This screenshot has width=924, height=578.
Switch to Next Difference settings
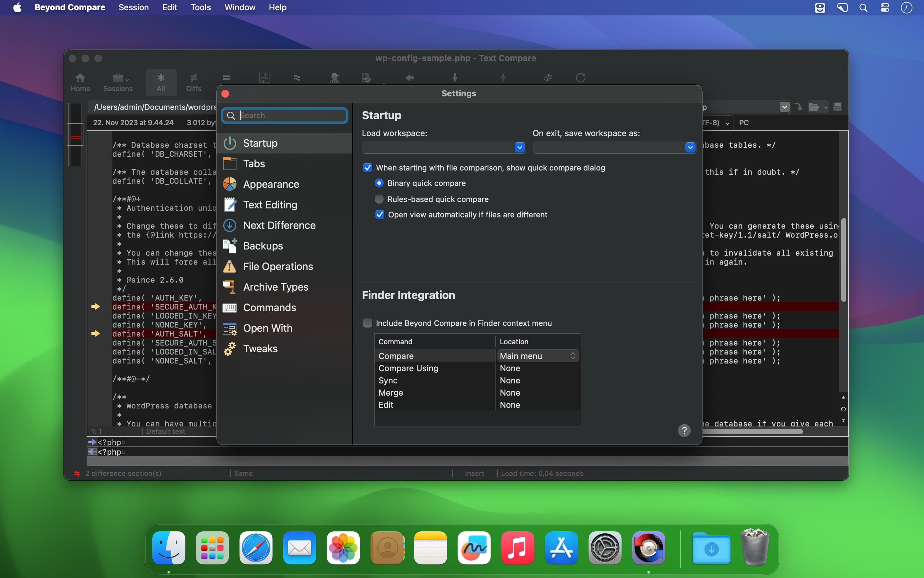point(285,225)
